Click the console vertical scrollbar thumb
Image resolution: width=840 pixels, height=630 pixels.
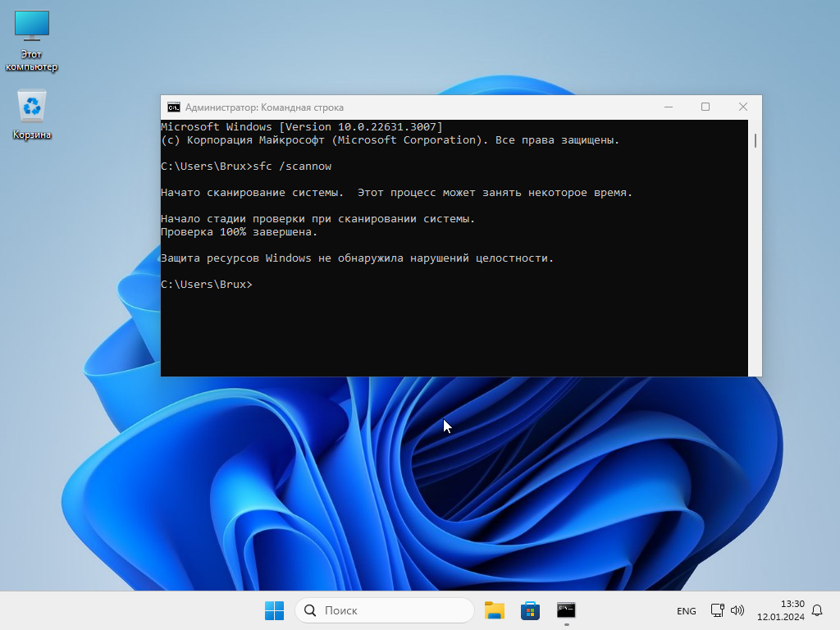click(756, 140)
